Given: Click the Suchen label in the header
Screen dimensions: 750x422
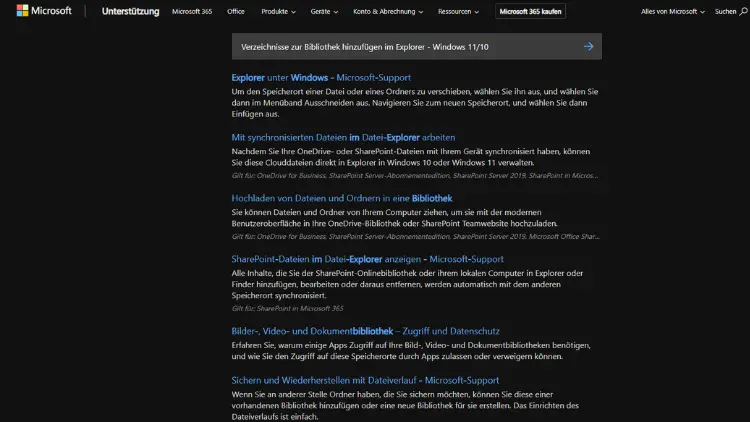Looking at the screenshot, I should 726,11.
